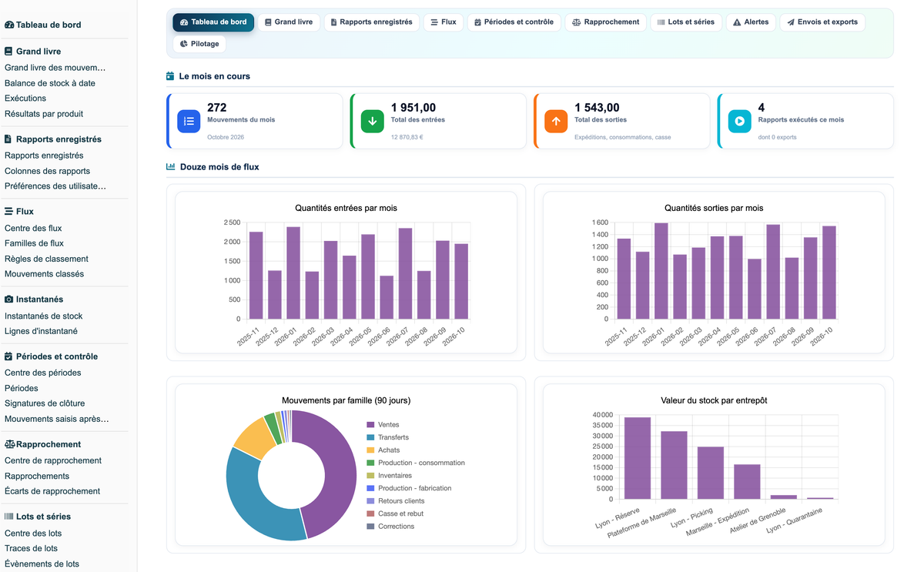This screenshot has width=924, height=572.
Task: Click the scales icon next to sidebar Rapprochement
Action: [x=10, y=444]
